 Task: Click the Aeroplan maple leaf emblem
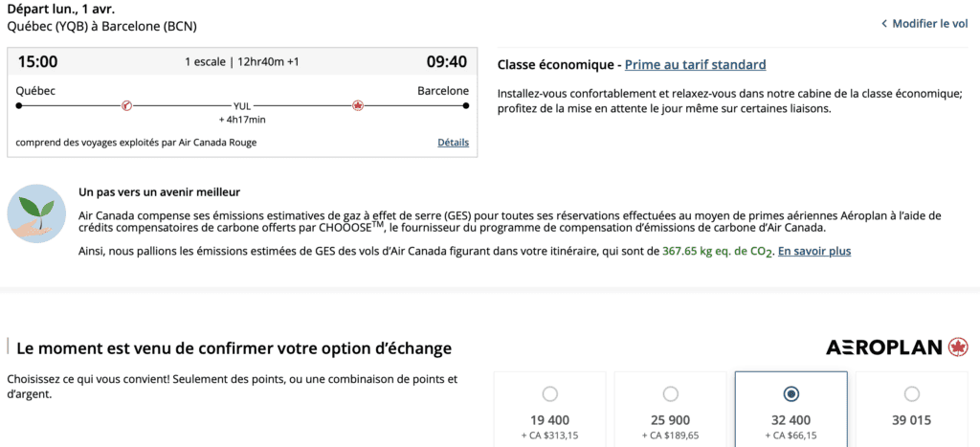tap(958, 346)
